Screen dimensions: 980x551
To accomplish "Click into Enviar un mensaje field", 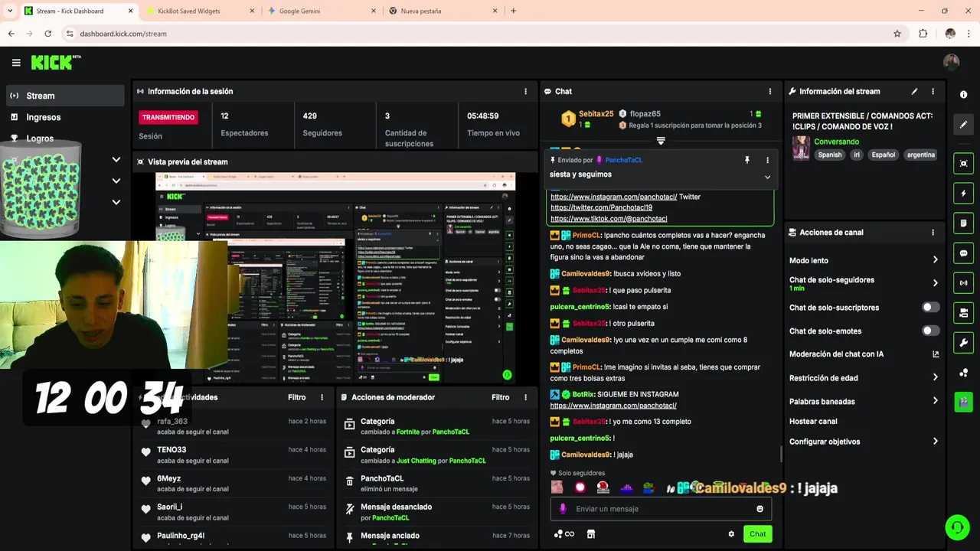I will coord(661,509).
